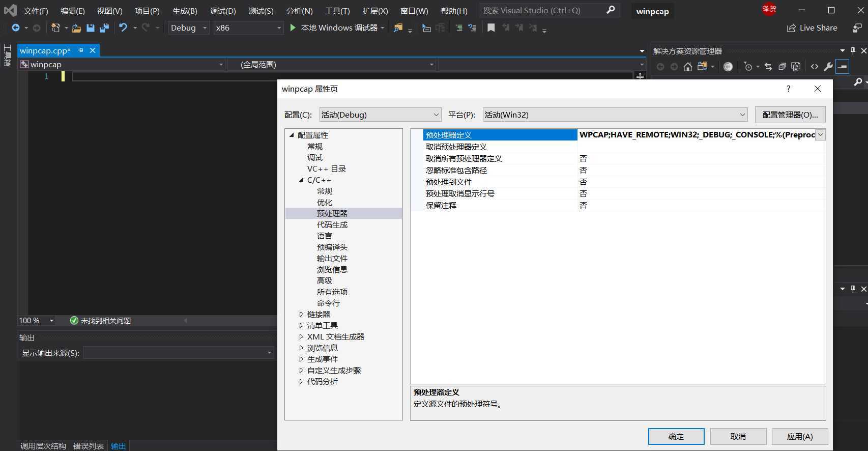Click the navigate backward arrow in main toolbar
The height and width of the screenshot is (451, 868).
pos(16,28)
